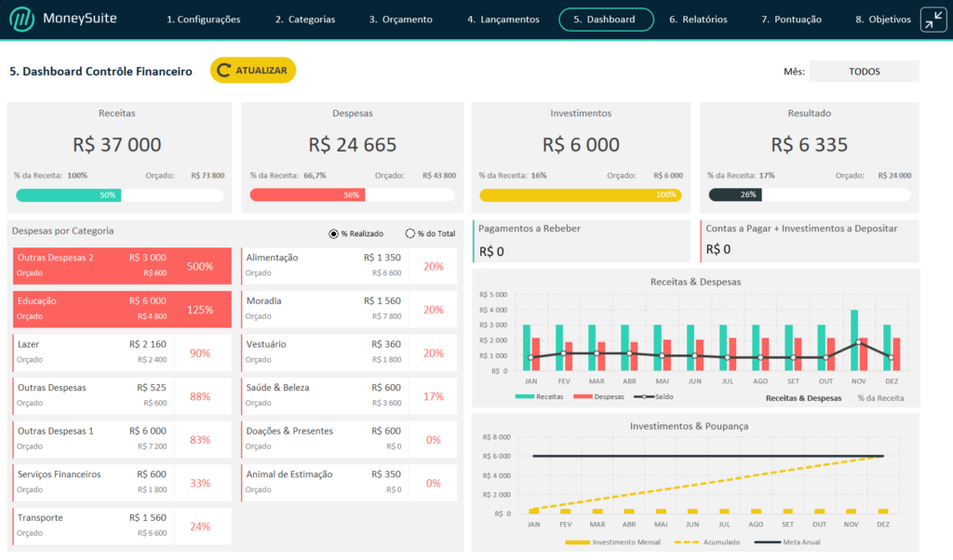Click the Meta Anual legend marker
This screenshot has width=953, height=560.
(x=767, y=542)
